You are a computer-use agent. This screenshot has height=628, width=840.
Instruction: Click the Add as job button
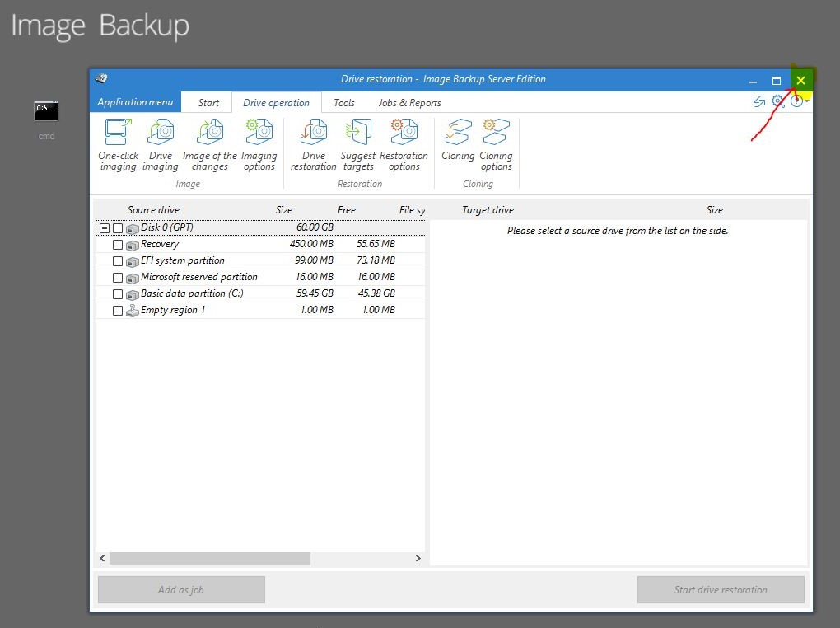coord(181,590)
